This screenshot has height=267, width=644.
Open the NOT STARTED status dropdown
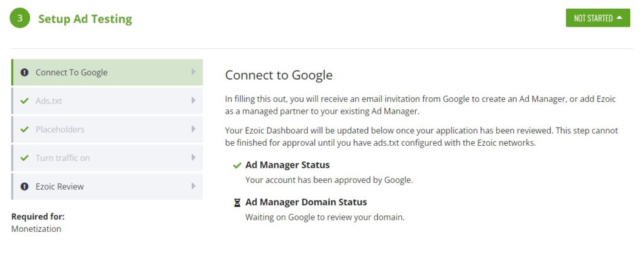pyautogui.click(x=597, y=18)
